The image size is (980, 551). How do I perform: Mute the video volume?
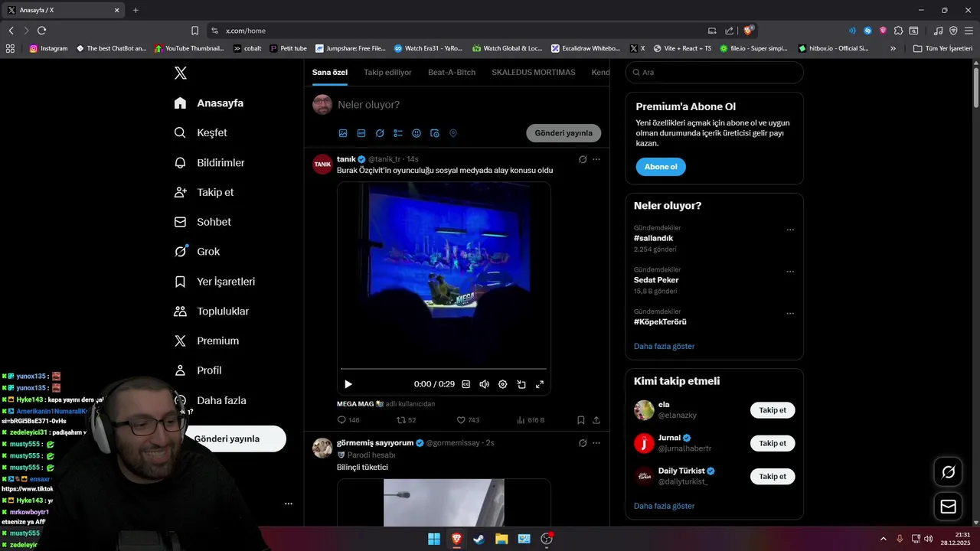[x=484, y=384]
